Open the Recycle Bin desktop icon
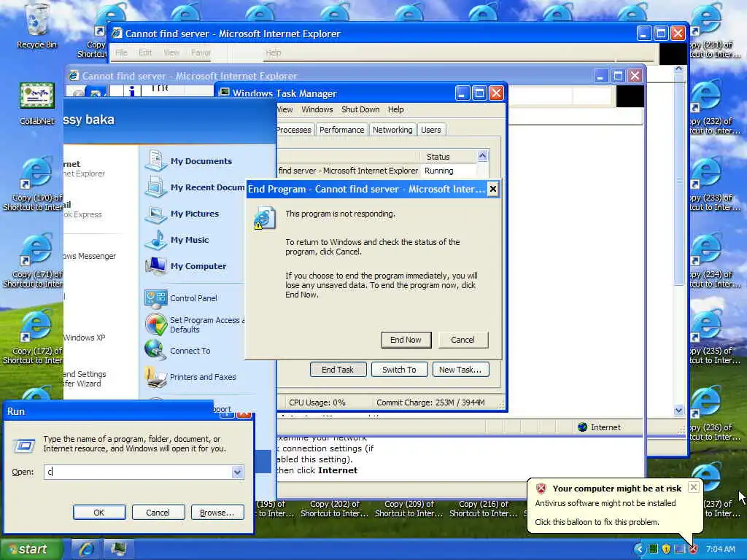747x560 pixels. click(x=36, y=26)
